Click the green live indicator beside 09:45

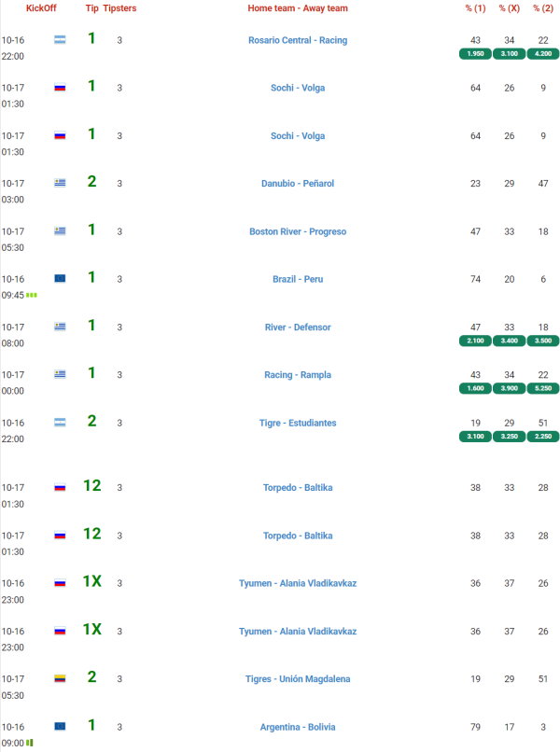coord(32,295)
